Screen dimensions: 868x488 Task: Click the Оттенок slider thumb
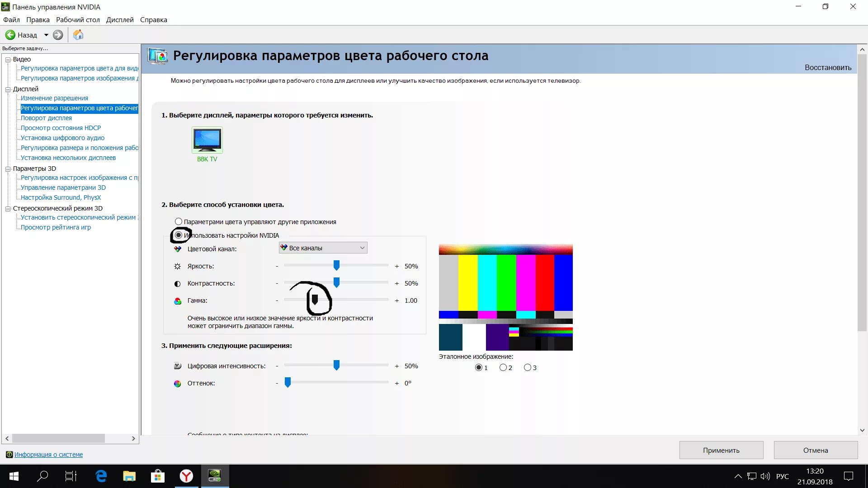[288, 382]
